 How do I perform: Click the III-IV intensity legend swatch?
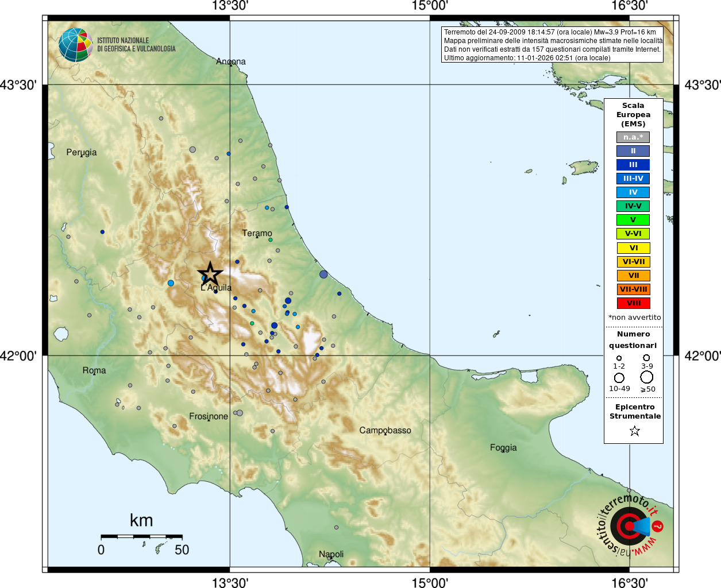[633, 179]
